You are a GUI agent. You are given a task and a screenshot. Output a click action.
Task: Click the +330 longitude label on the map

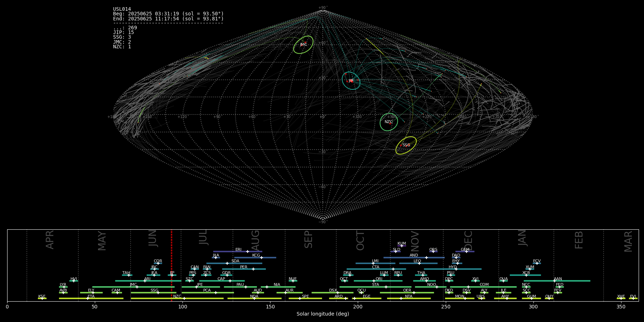click(357, 117)
